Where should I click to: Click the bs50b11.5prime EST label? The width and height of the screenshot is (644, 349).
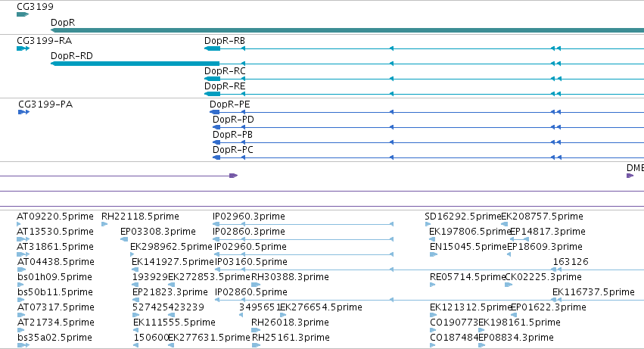[55, 293]
